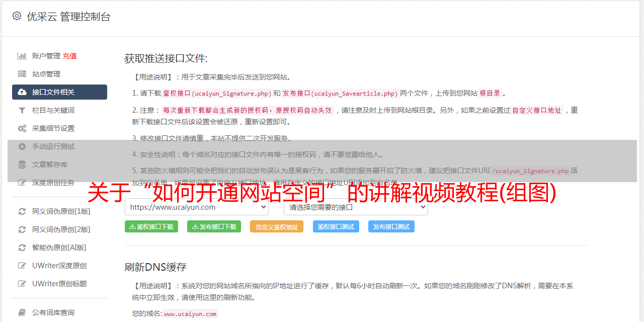This screenshot has width=644, height=322.
Task: Open UWriter深度原创 menu entry
Action: (x=59, y=266)
